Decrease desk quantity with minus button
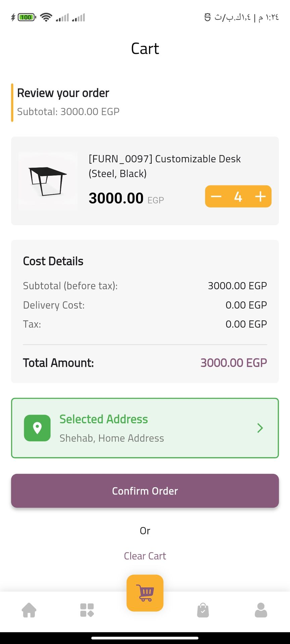Viewport: 290px width, 644px height. (216, 197)
